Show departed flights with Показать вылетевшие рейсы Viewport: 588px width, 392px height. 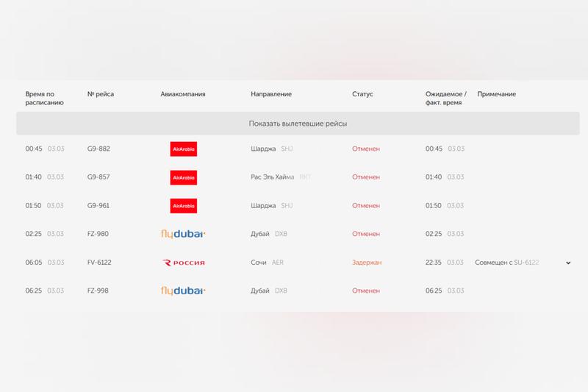pos(298,124)
